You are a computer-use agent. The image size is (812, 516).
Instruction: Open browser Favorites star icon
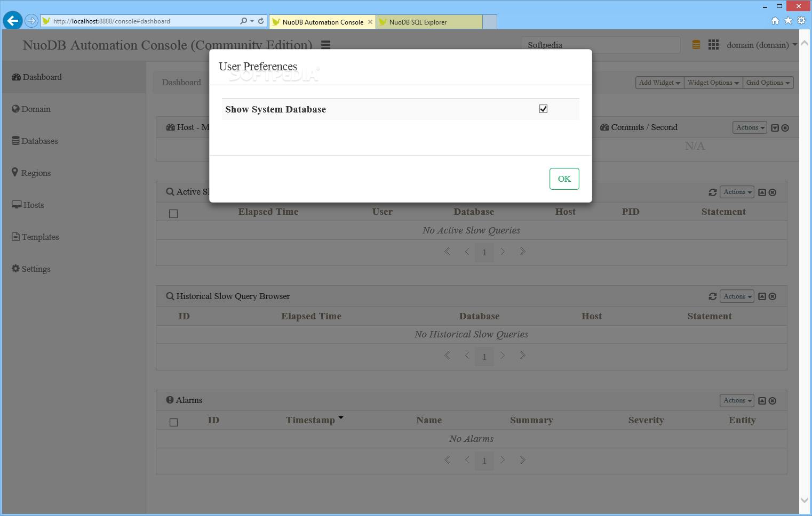coord(788,21)
